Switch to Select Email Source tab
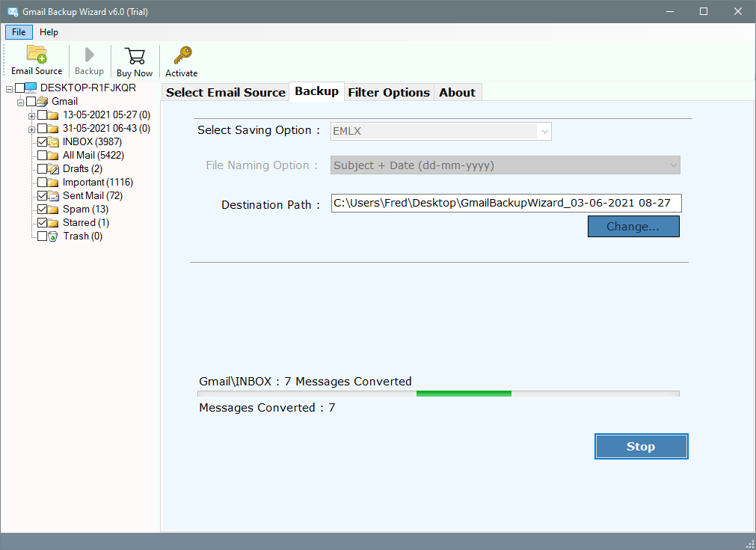Screen dimensions: 756x550 click(226, 93)
